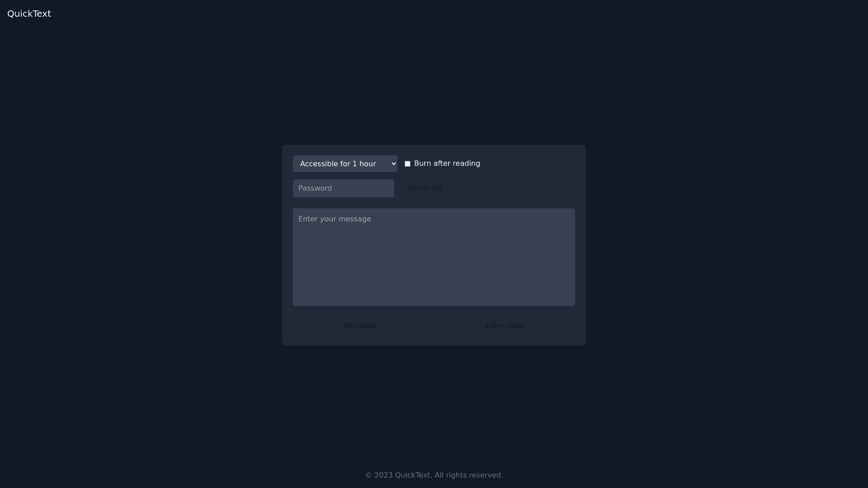
Task: Click the Password placeholder box
Action: coord(344,188)
